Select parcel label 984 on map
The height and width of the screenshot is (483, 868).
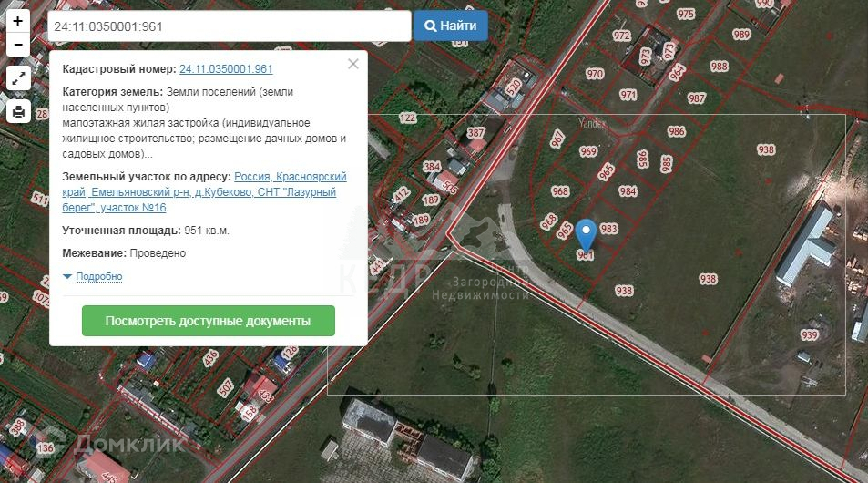point(628,191)
